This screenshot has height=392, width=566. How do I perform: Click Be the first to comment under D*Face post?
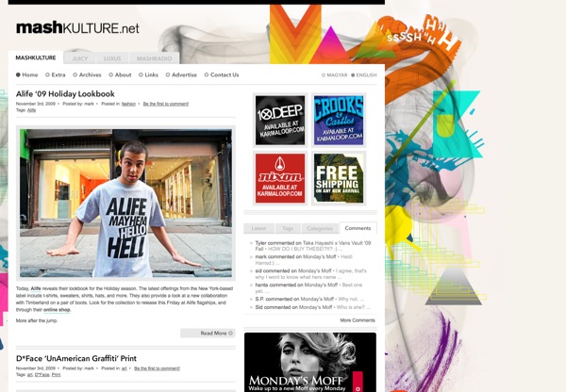pos(157,368)
